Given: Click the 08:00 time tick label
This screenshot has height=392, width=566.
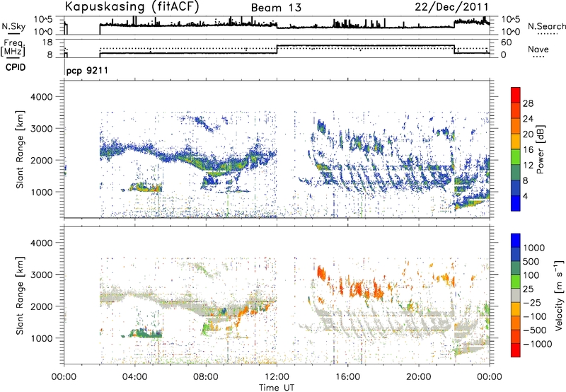Looking at the screenshot, I should click(x=206, y=377).
